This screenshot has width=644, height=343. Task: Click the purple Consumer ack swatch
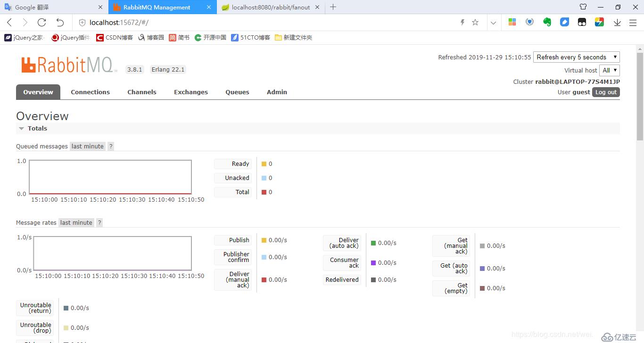point(373,263)
